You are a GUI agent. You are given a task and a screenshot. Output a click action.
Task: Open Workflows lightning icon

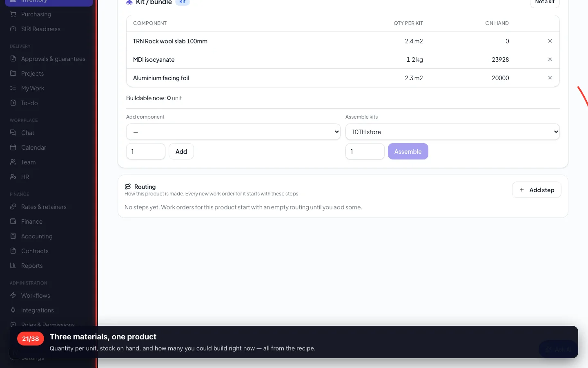[13, 296]
